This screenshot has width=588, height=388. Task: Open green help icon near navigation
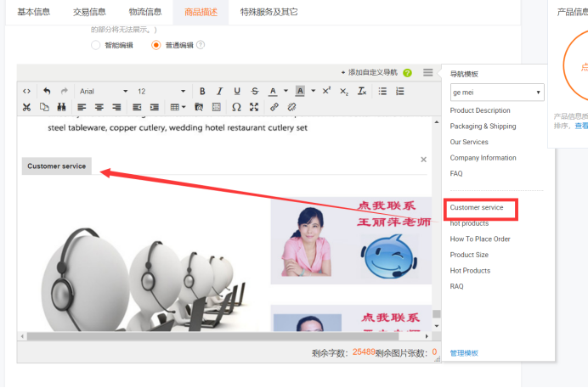point(407,73)
